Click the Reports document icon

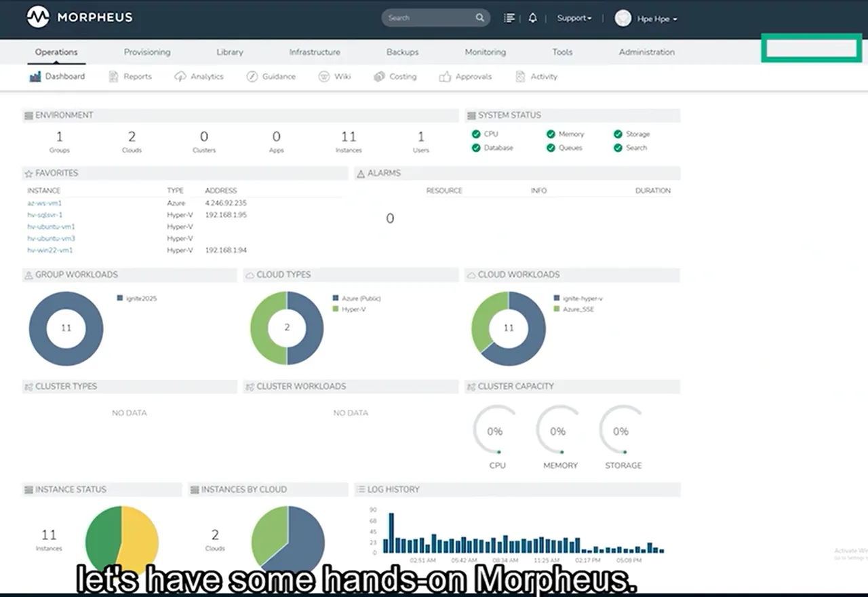click(113, 77)
